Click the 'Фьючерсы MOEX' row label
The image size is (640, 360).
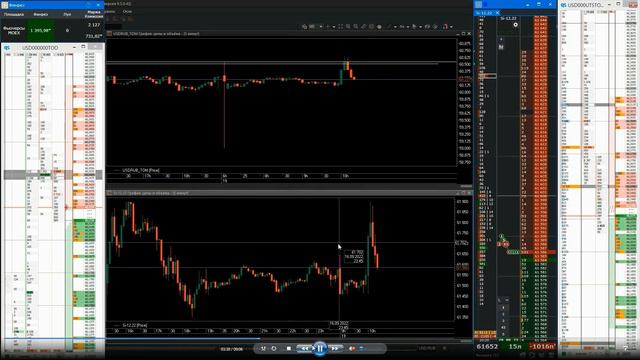click(14, 30)
